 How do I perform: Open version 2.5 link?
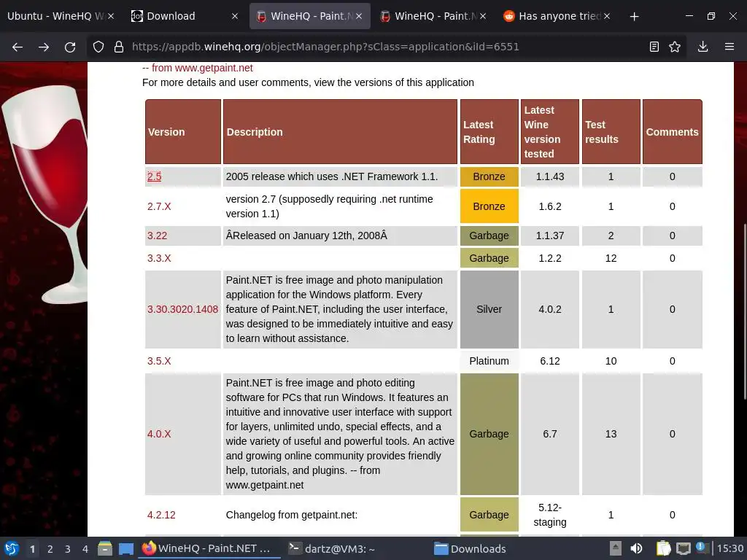(155, 176)
